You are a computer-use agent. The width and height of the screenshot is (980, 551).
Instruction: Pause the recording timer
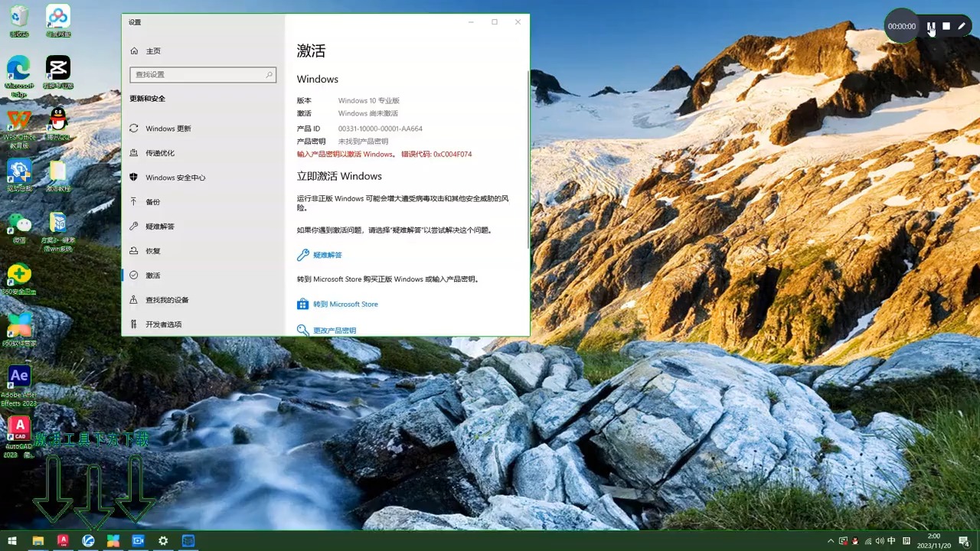pos(933,26)
